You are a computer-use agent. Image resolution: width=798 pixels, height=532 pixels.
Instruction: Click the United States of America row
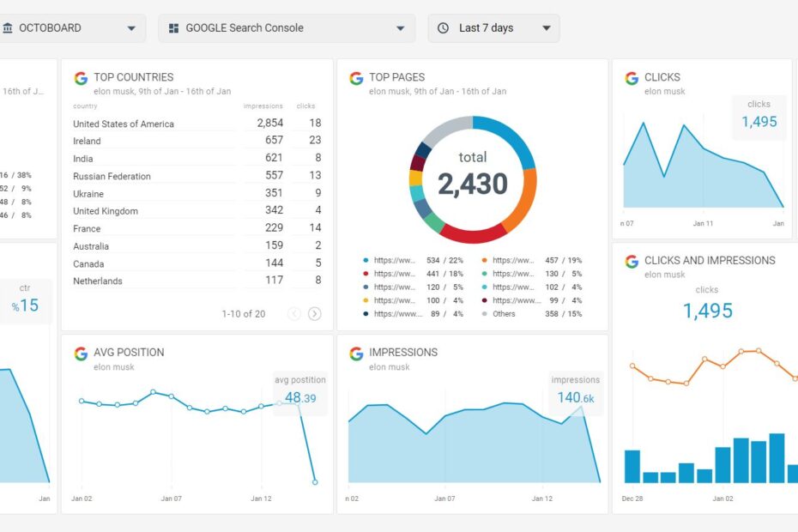pos(197,124)
